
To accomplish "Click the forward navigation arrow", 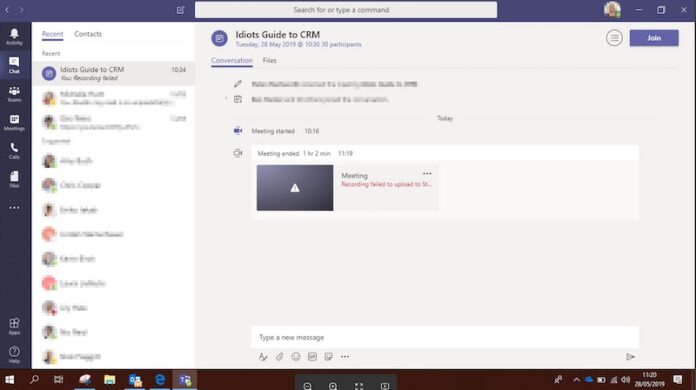I will coord(21,10).
